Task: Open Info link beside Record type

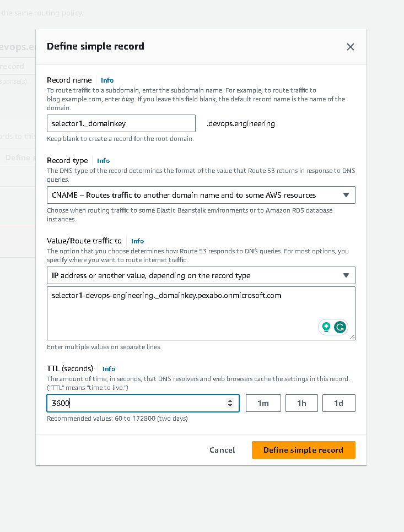Action: point(104,161)
